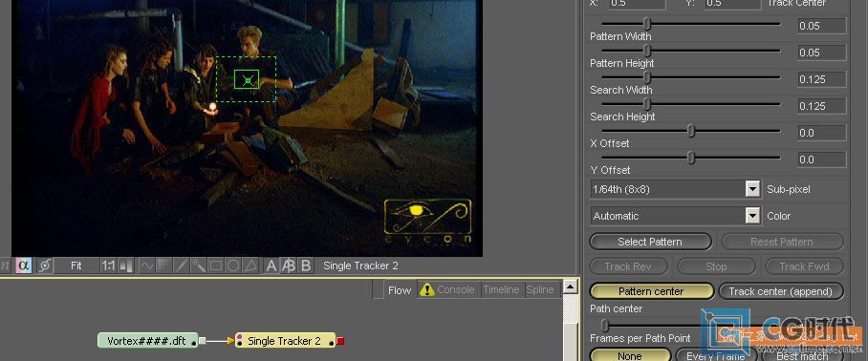Activate Track center (append) mode
This screenshot has height=361, width=868.
pyautogui.click(x=781, y=291)
